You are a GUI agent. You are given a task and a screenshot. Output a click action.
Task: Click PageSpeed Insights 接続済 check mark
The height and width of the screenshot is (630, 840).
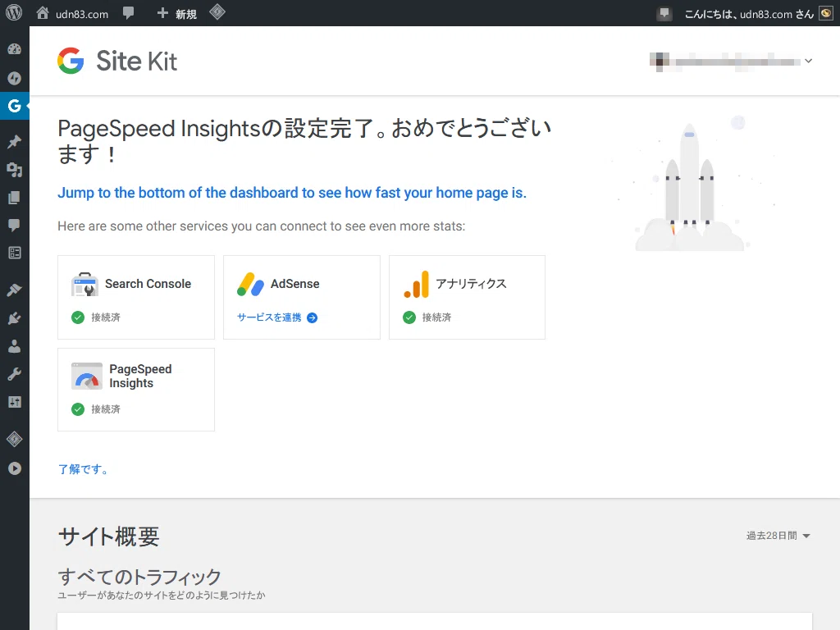78,410
